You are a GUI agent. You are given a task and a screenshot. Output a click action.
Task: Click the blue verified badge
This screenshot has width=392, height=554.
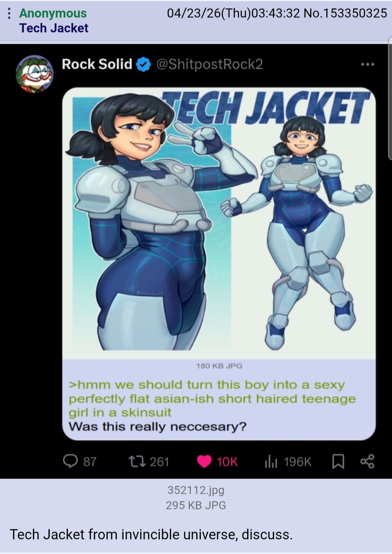coord(143,65)
